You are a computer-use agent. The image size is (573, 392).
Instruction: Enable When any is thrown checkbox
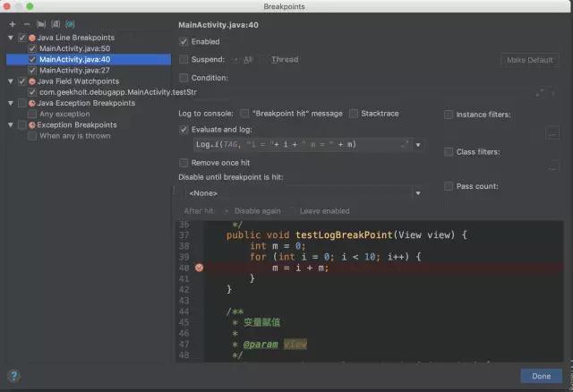tap(32, 136)
